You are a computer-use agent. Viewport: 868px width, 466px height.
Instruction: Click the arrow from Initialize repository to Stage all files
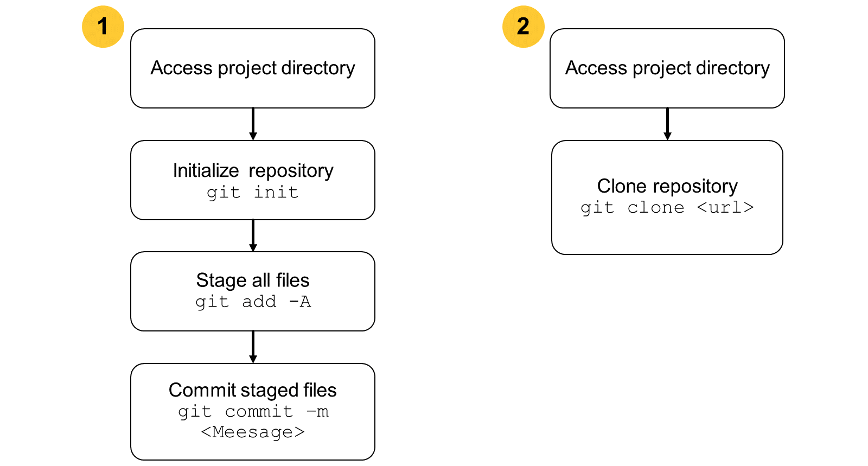click(x=253, y=235)
